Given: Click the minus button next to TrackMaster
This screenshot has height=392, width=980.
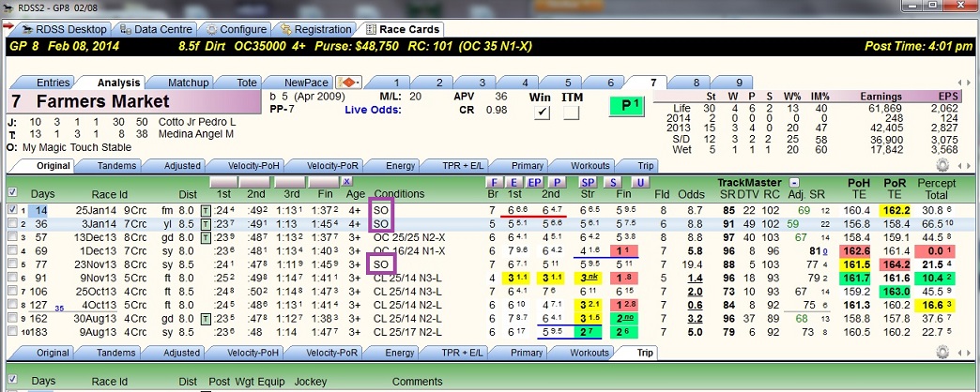Looking at the screenshot, I should tap(794, 183).
